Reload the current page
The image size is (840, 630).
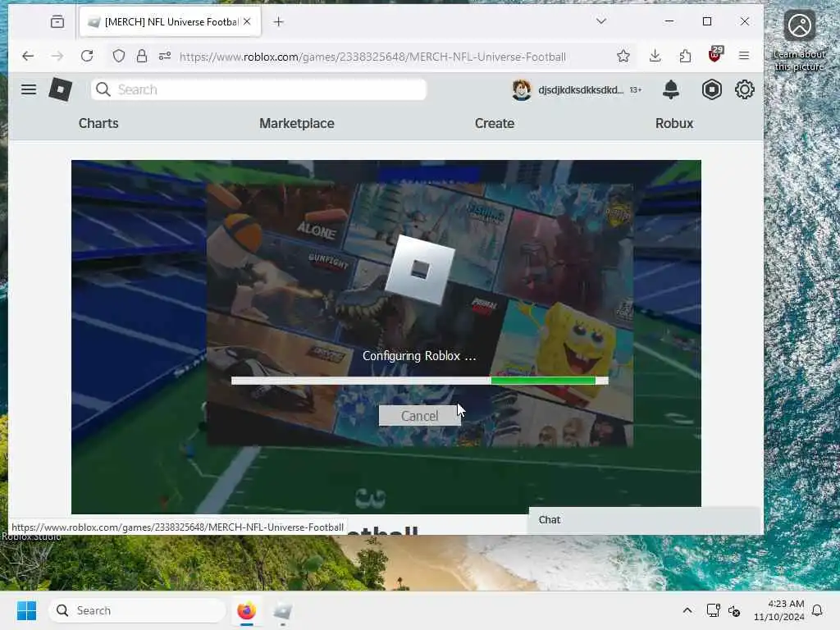[x=87, y=56]
